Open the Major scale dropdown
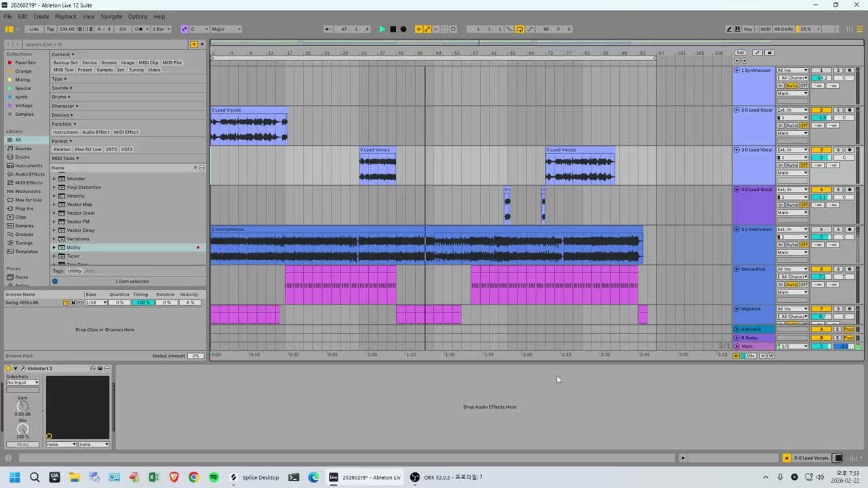Image resolution: width=868 pixels, height=488 pixels. 226,29
